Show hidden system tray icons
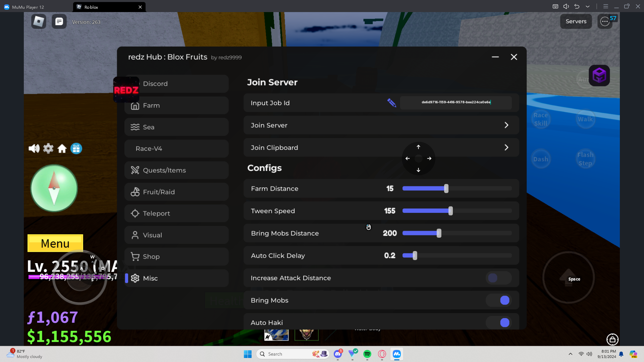Viewport: 644px width, 362px height. (x=571, y=354)
